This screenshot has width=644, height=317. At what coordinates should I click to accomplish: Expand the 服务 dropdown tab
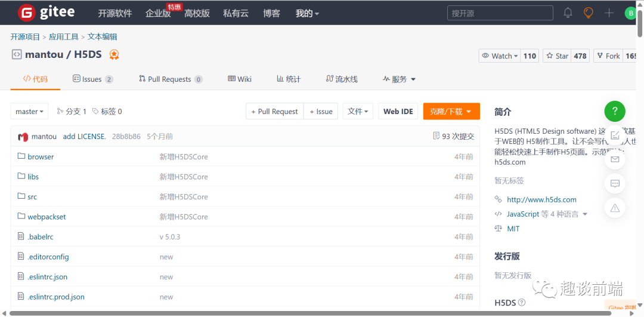click(x=399, y=79)
